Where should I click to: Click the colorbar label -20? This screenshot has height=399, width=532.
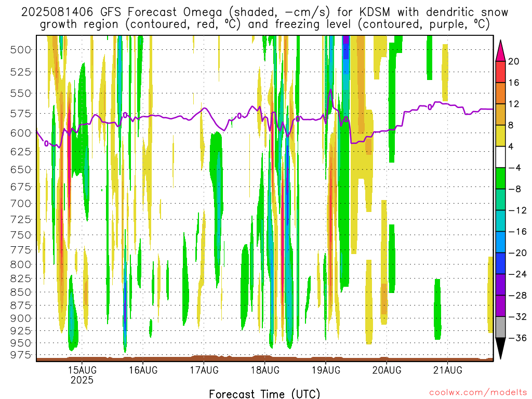517,253
